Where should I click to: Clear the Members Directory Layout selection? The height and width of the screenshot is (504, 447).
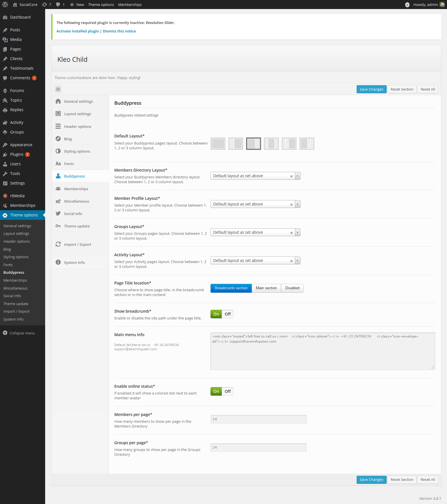coord(291,176)
